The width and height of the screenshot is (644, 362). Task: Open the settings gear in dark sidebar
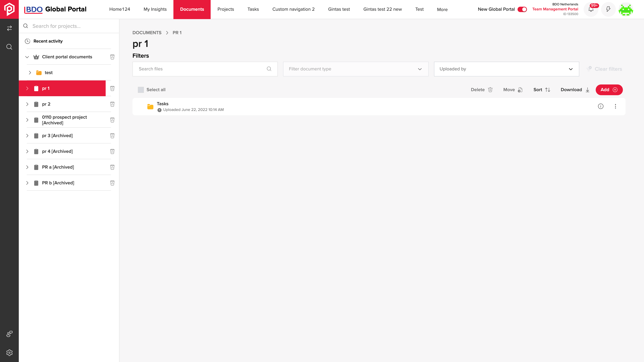[x=9, y=352]
